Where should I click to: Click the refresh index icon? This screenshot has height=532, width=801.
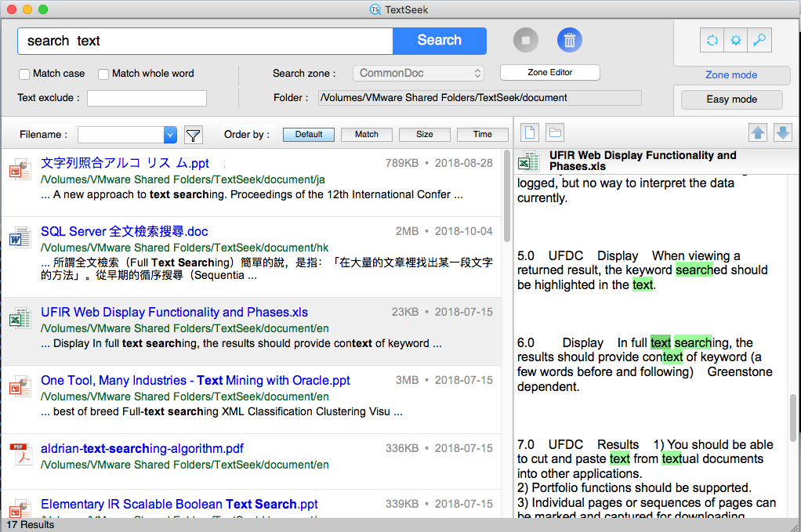712,40
